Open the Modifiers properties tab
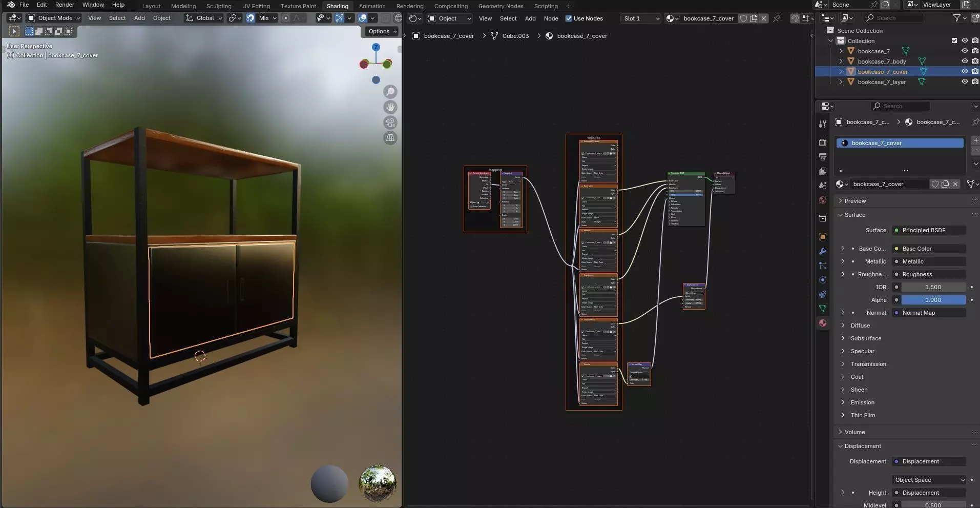The width and height of the screenshot is (980, 508). 823,251
